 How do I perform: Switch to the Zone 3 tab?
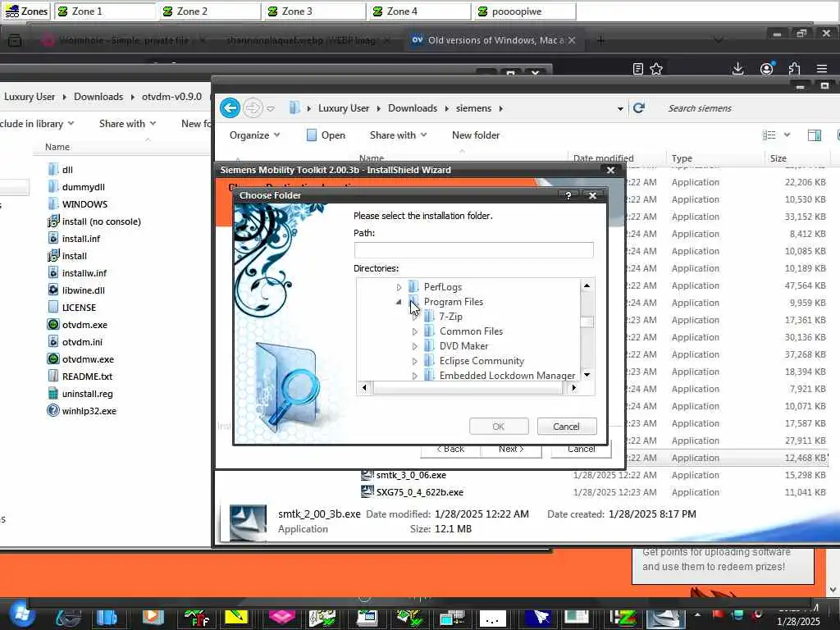316,11
